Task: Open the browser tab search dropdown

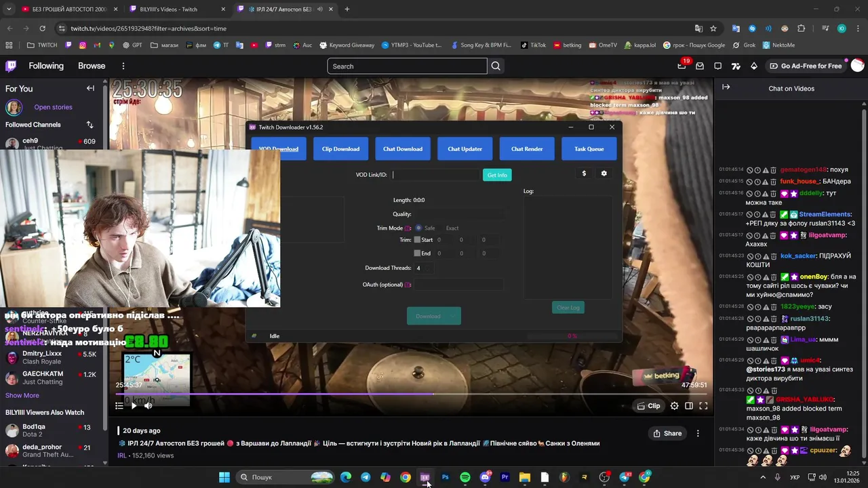Action: (x=8, y=9)
